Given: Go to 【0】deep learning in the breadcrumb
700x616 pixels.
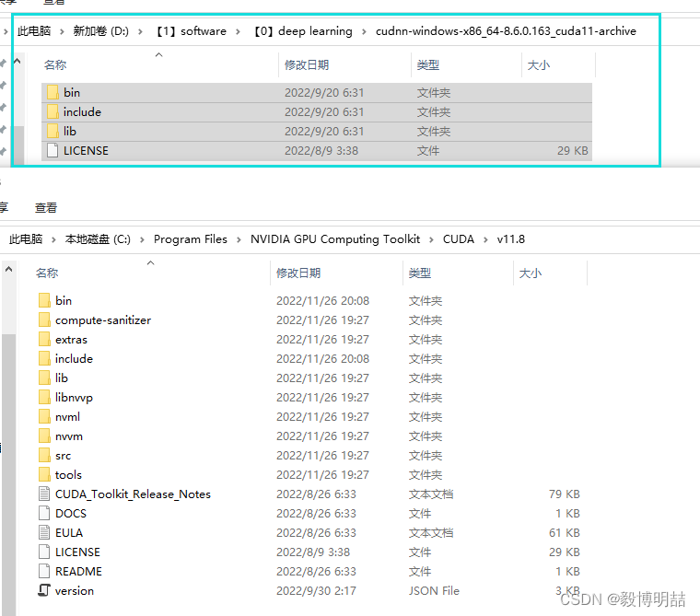Looking at the screenshot, I should (x=303, y=31).
